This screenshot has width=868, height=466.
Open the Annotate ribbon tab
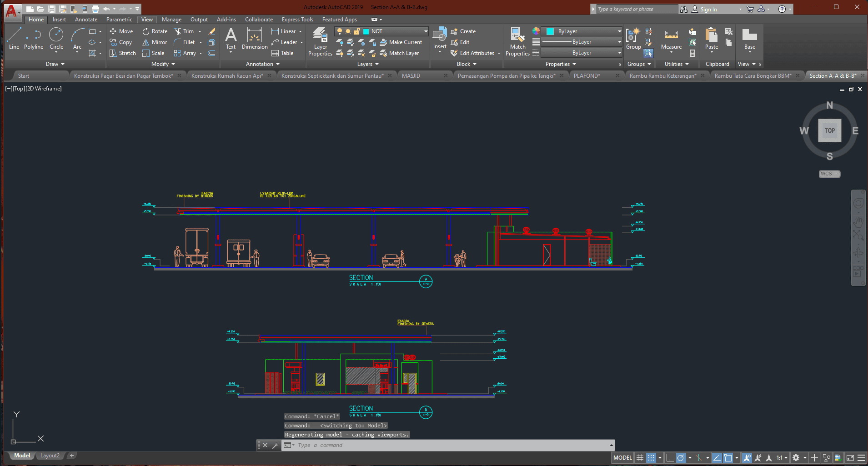[x=86, y=20]
